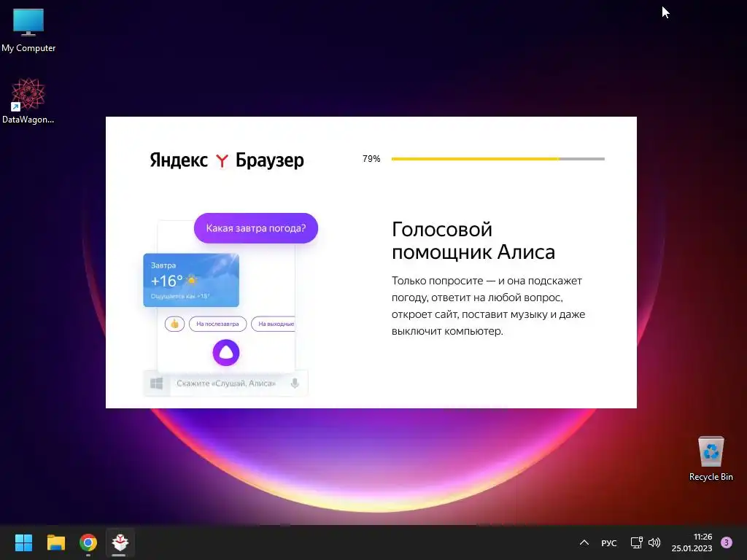The image size is (747, 560).
Task: Click the purple Alice assistant button
Action: [x=226, y=353]
